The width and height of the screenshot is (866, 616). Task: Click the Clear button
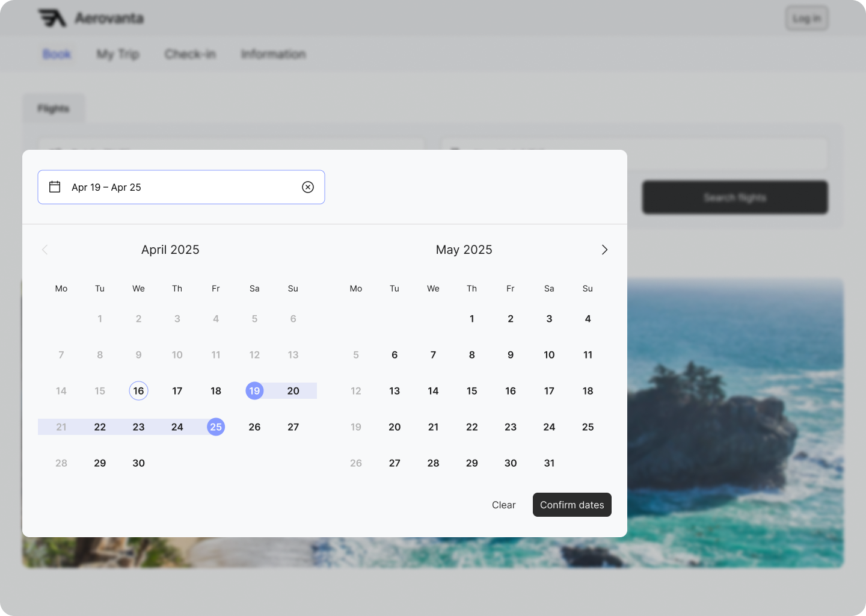click(x=503, y=505)
